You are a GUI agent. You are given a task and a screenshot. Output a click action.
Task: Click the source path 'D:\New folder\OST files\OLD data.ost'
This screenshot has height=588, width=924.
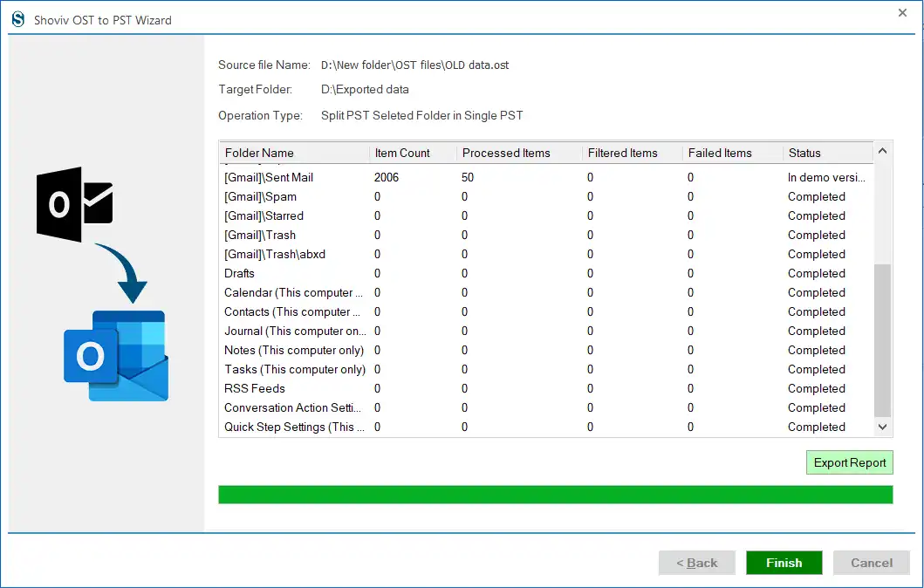[x=414, y=65]
